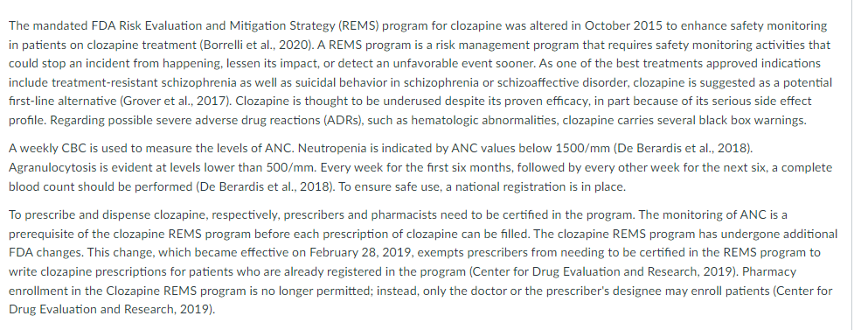Click the (ADRs) abbreviation

coord(344,120)
